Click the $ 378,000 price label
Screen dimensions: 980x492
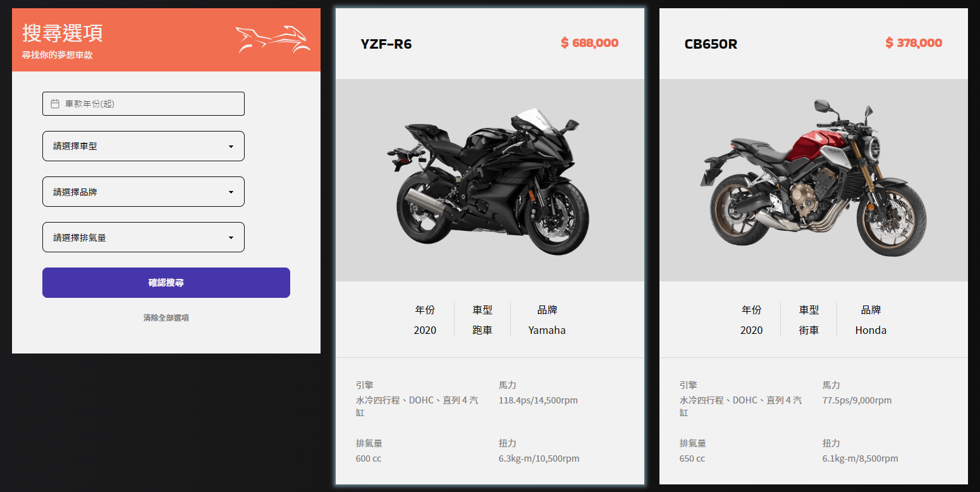(x=914, y=43)
